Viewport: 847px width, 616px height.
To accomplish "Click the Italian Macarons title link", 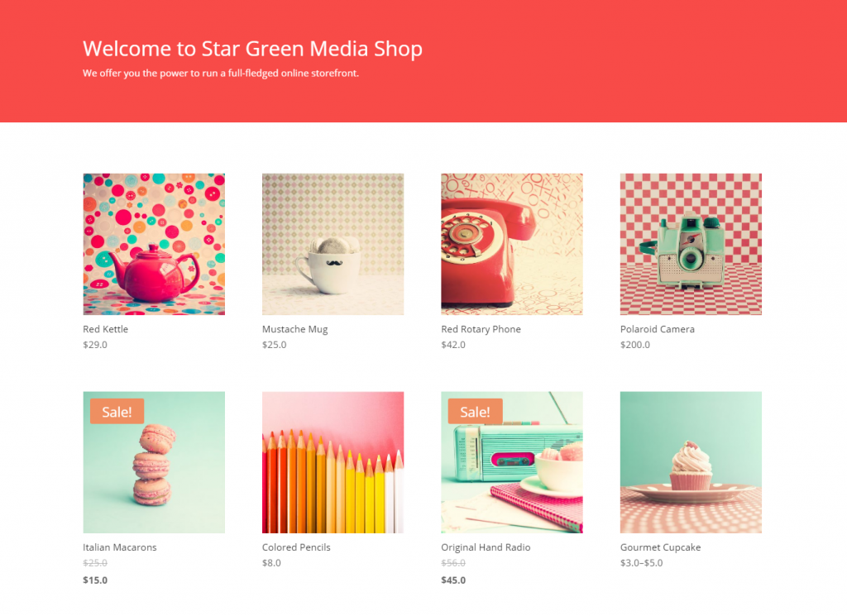I will click(120, 547).
